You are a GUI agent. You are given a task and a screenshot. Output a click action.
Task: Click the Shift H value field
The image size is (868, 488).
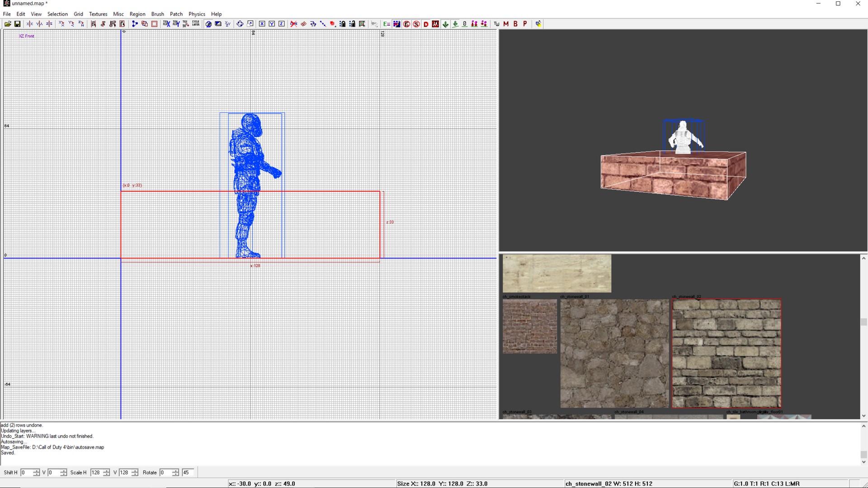(27, 473)
